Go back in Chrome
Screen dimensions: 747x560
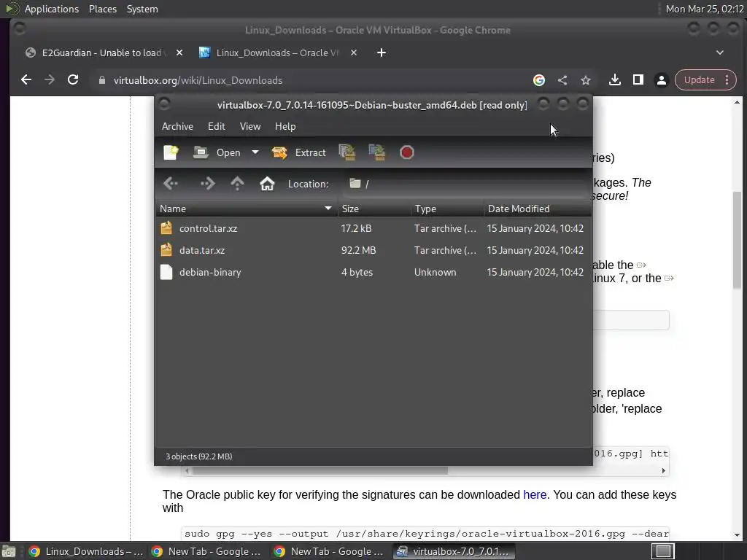coord(26,80)
